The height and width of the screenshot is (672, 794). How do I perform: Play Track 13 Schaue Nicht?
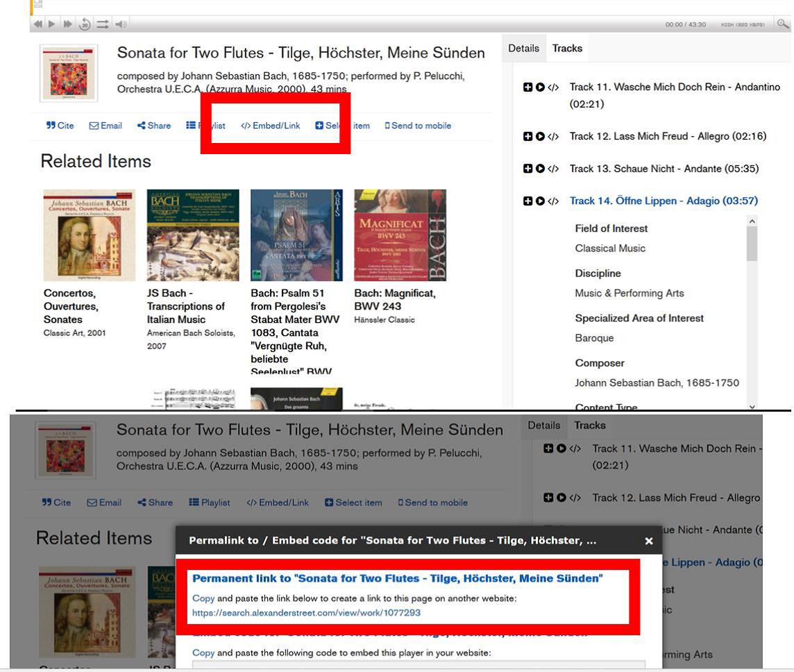coord(540,169)
